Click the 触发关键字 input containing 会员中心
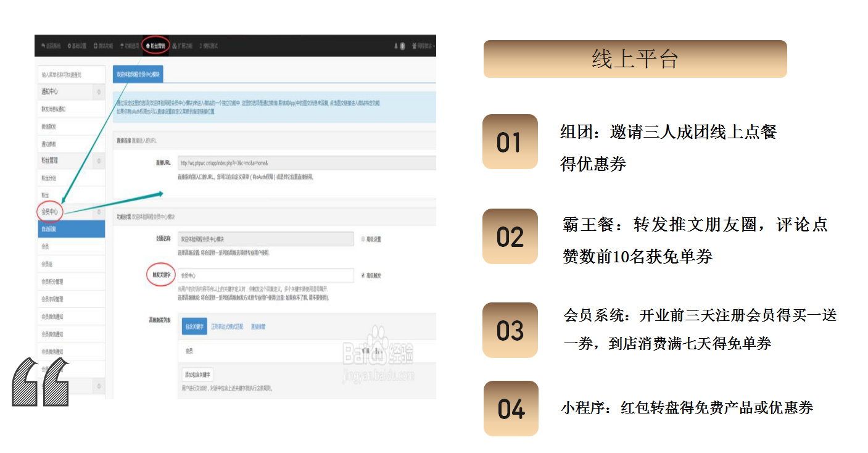The width and height of the screenshot is (868, 453). [266, 275]
